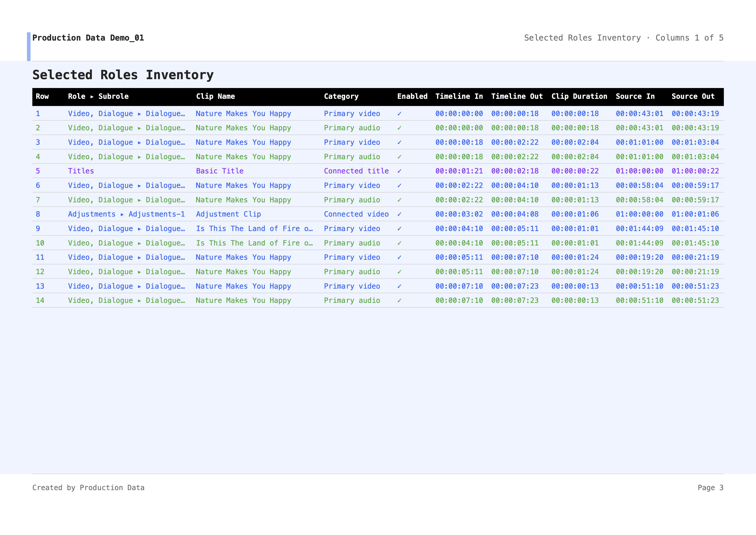756x535 pixels.
Task: Click the Clip Name column header
Action: point(215,96)
